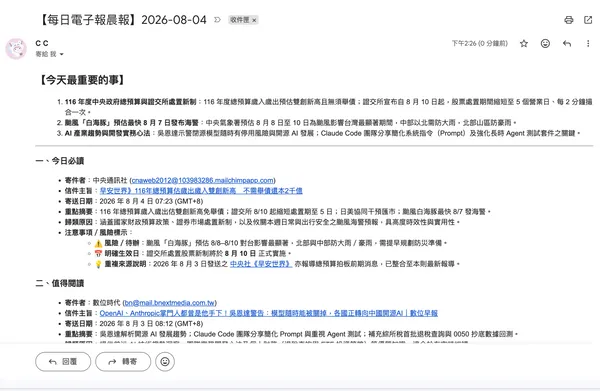This screenshot has width=600, height=391.
Task: Open the bn@mail.bnextmedia.com.tw email link
Action: 170,303
